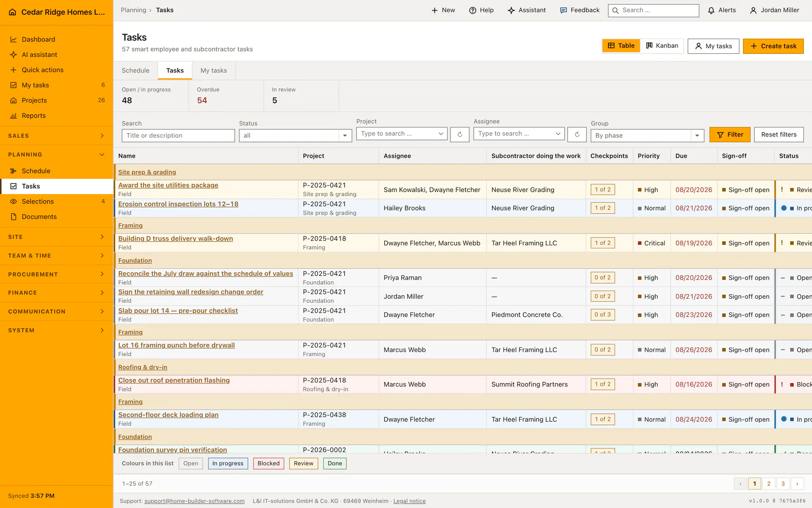
Task: Switch to the Schedule tab
Action: [x=136, y=71]
